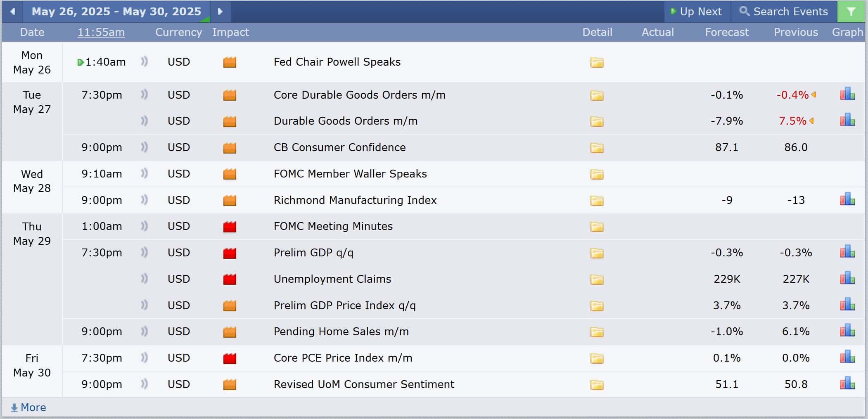Click red high-impact icon for FOMC Meeting Minutes
Image resolution: width=868 pixels, height=419 pixels.
tap(230, 227)
